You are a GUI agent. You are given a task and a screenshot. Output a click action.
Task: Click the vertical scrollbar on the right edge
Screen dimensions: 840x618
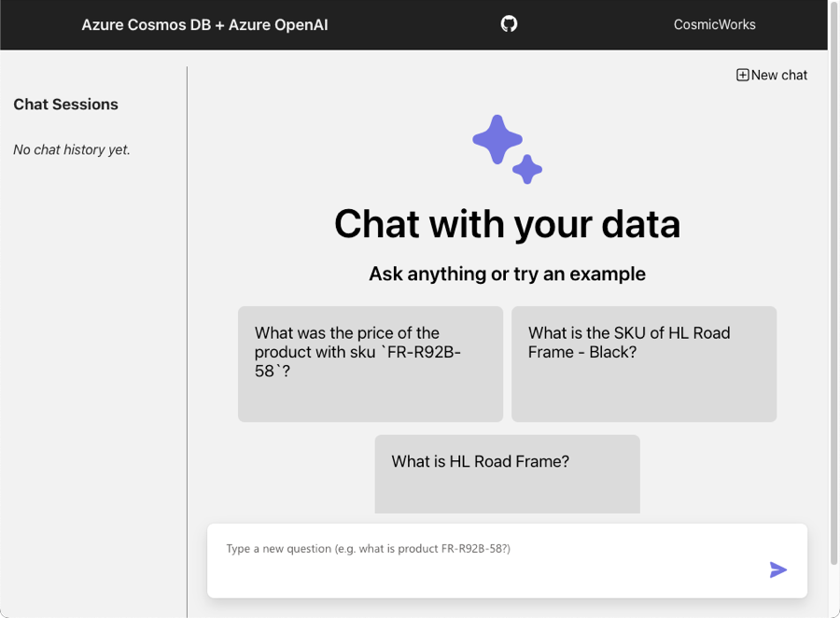click(833, 282)
